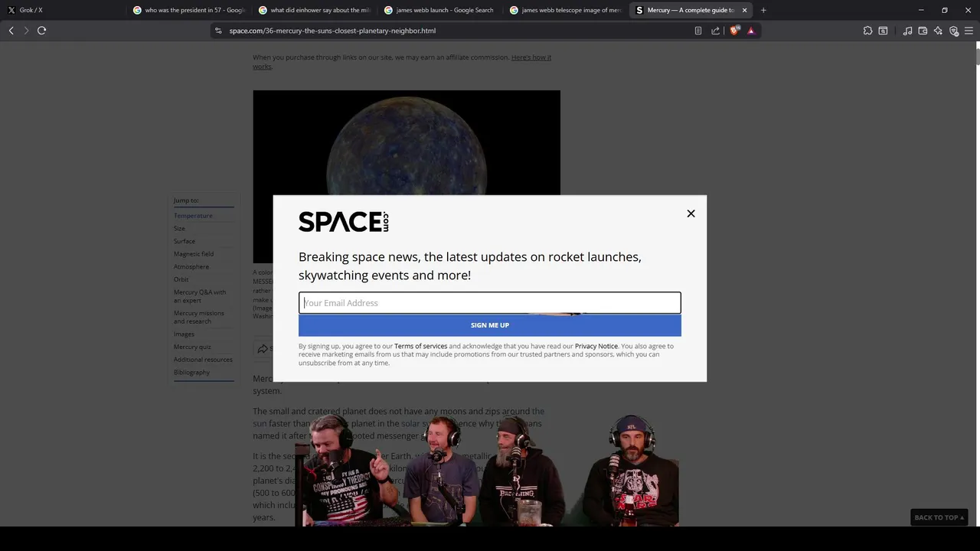The width and height of the screenshot is (980, 551).
Task: Switch to 'james webb telescope image' tab
Action: (565, 10)
